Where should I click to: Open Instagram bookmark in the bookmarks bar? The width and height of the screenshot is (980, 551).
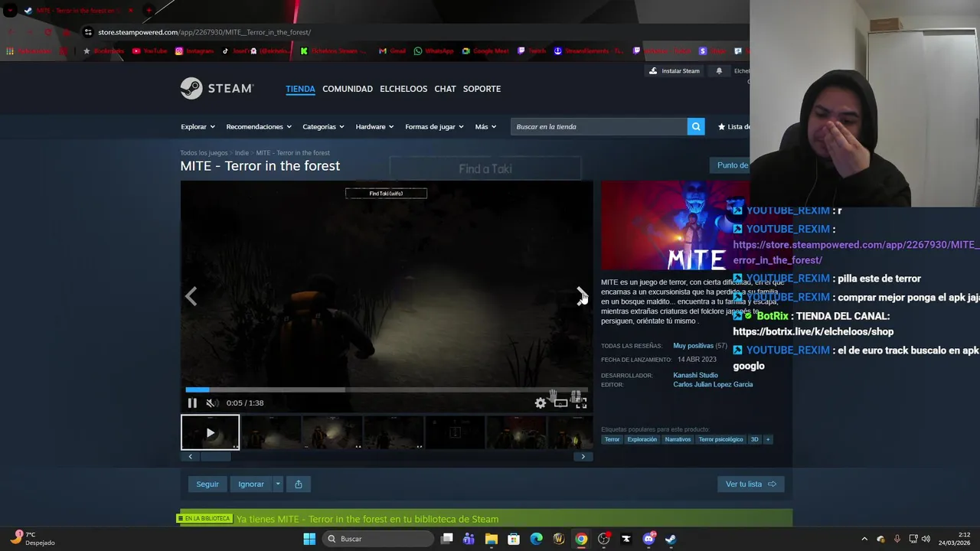tap(194, 51)
